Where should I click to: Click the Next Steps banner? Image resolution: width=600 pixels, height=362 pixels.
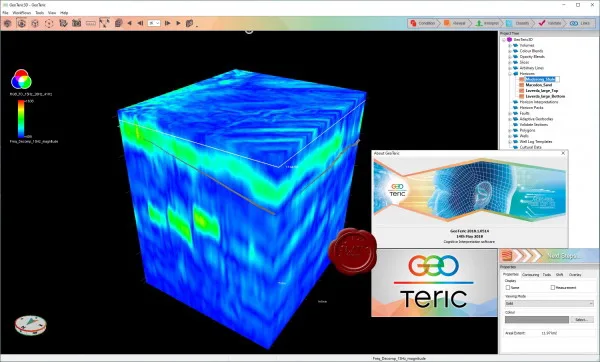549,255
